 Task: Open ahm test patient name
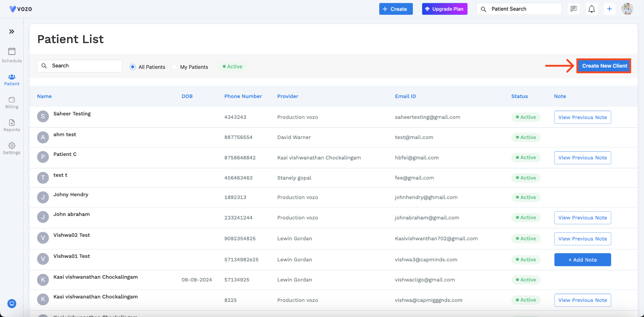[65, 134]
